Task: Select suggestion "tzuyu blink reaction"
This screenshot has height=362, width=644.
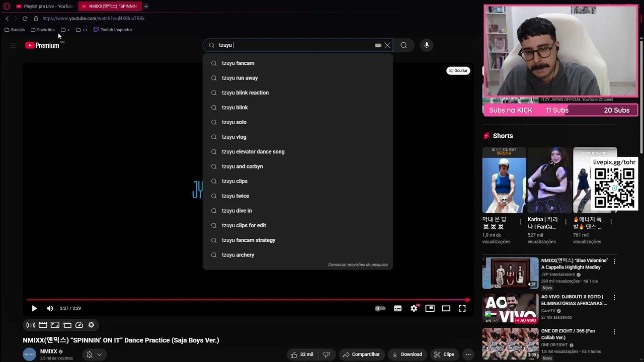Action: point(298,93)
